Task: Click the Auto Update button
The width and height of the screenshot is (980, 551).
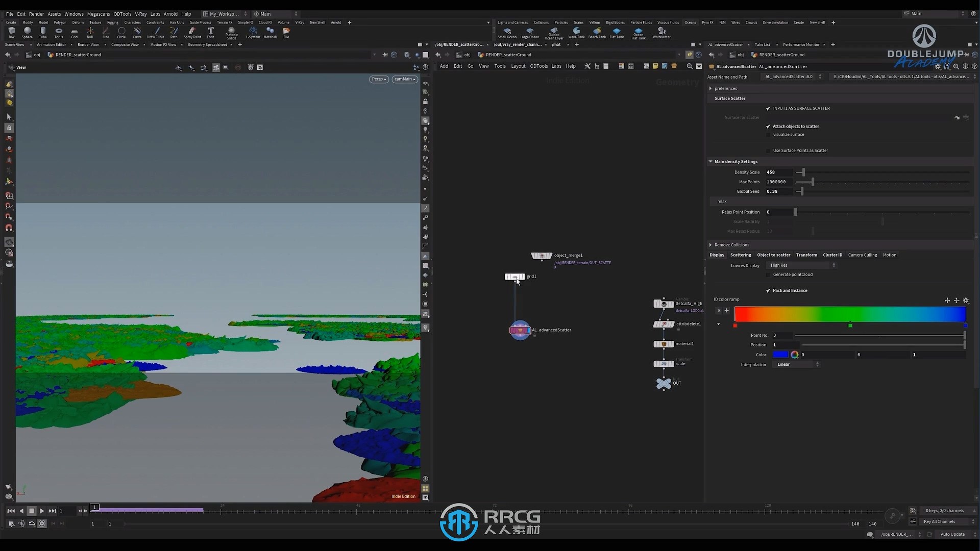Action: 952,534
